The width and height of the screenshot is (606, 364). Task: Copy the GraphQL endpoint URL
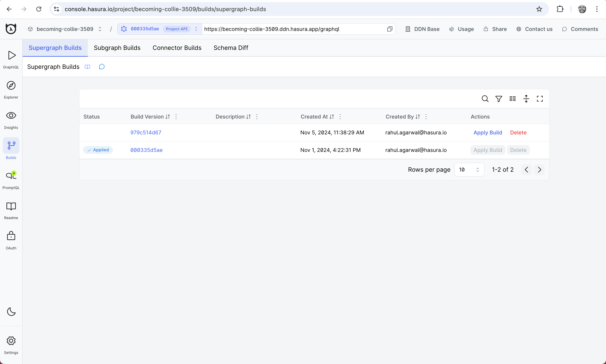(389, 29)
